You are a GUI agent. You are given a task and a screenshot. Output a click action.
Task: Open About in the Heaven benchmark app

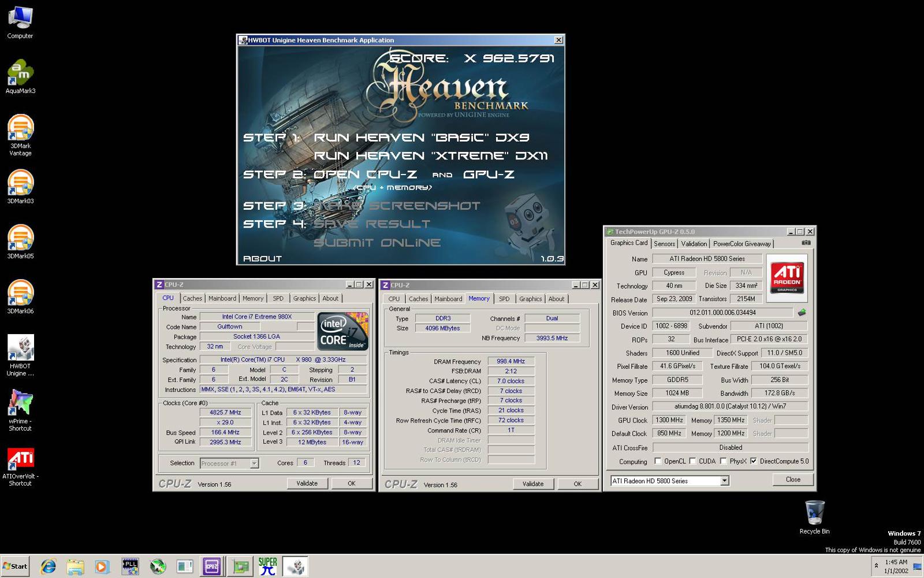click(262, 259)
